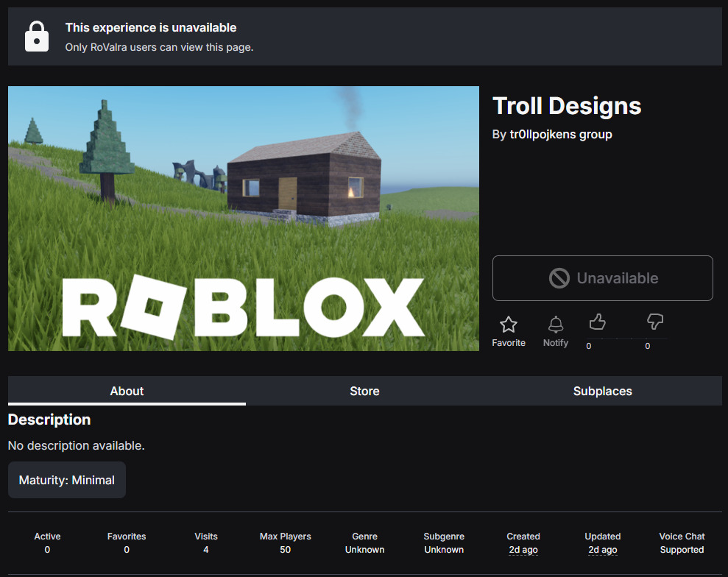The image size is (728, 577).
Task: Click the Genre 'Unknown' value
Action: point(364,550)
